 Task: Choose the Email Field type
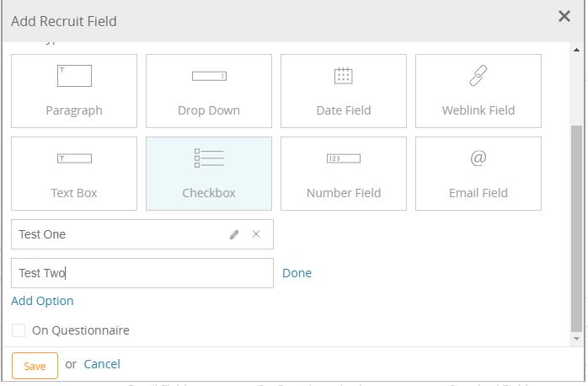[478, 174]
